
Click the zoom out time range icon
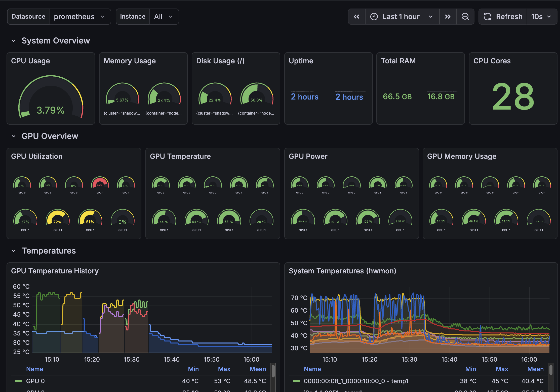point(465,17)
